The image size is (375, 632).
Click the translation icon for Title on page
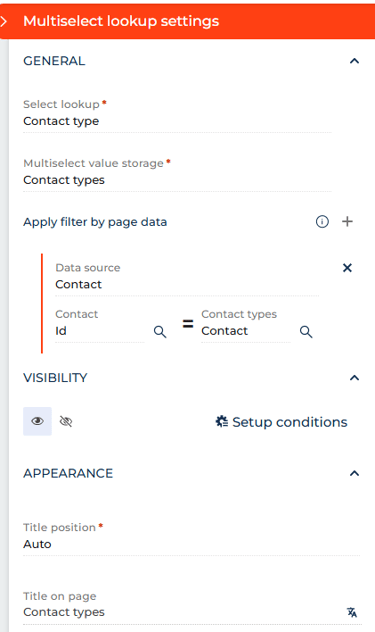[x=352, y=612]
